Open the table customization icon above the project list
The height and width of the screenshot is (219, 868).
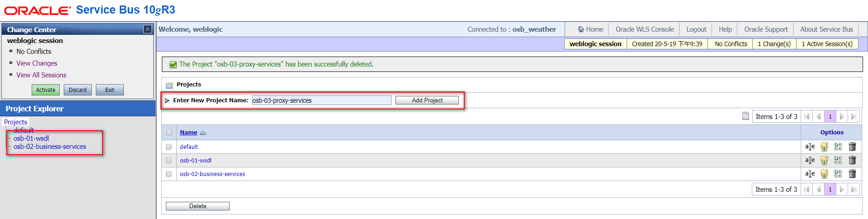[x=745, y=116]
